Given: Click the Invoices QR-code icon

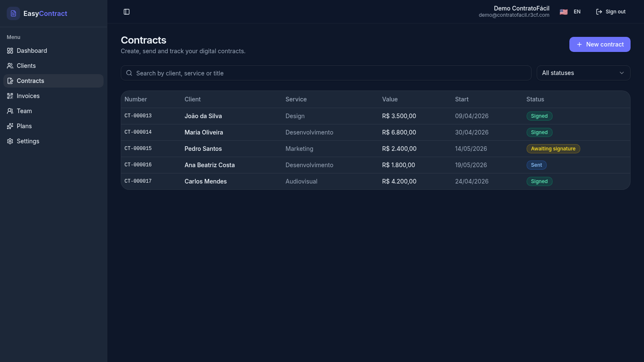Looking at the screenshot, I should (x=10, y=96).
